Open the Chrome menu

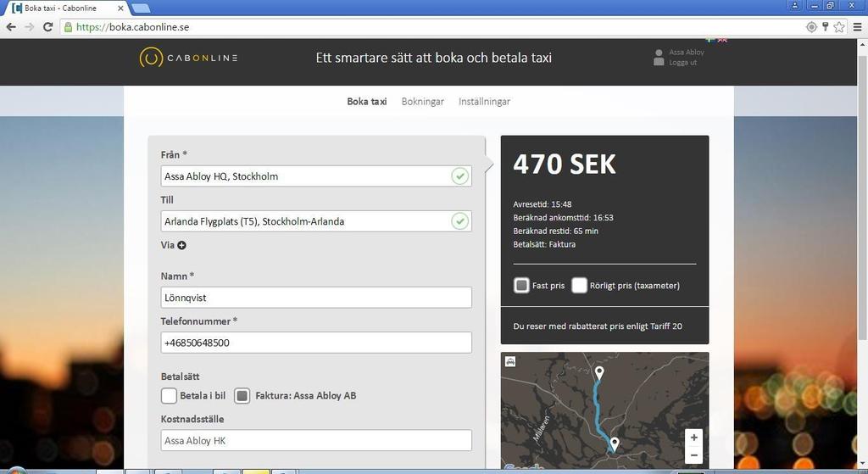point(858,26)
